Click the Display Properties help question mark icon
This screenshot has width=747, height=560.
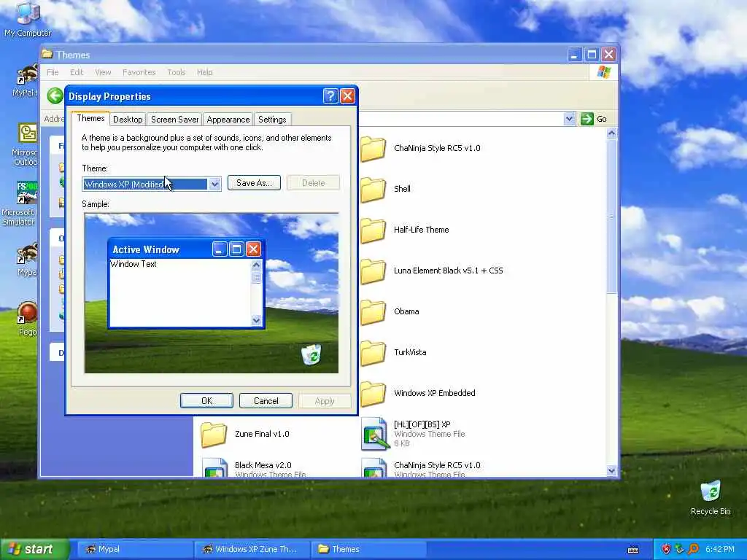pos(330,96)
